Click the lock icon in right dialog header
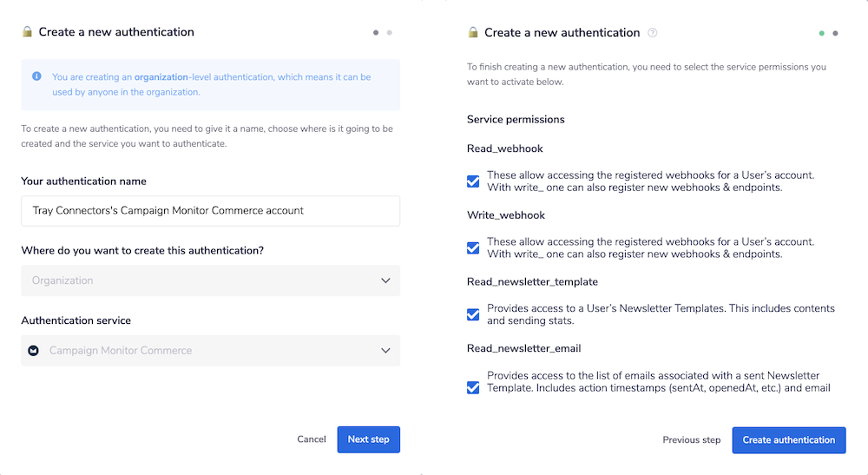868x475 pixels. (x=473, y=33)
